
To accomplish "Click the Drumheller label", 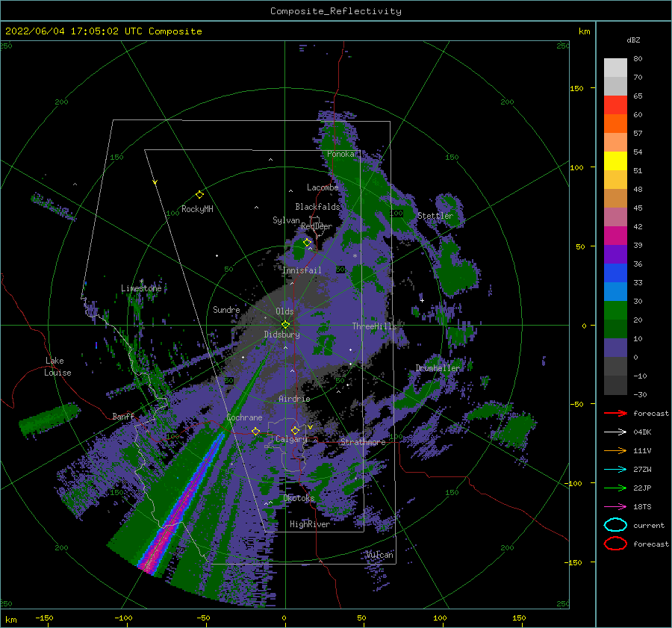I will pos(438,368).
